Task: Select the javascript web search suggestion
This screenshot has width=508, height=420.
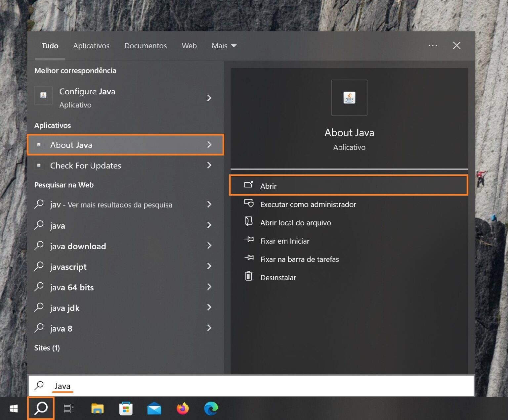Action: tap(68, 267)
